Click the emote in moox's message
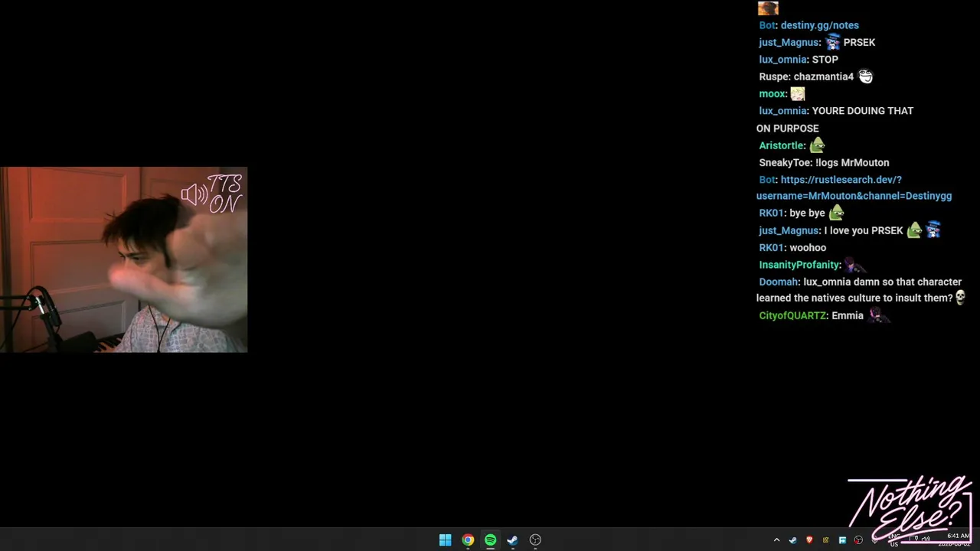This screenshot has width=980, height=551. point(798,93)
